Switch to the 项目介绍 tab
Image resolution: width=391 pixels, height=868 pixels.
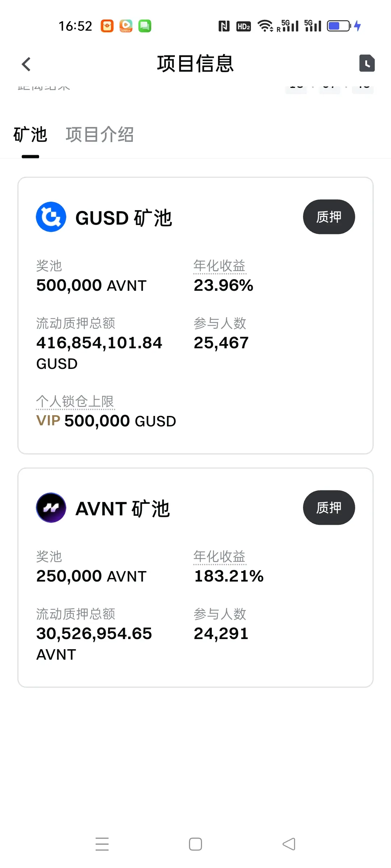point(100,135)
